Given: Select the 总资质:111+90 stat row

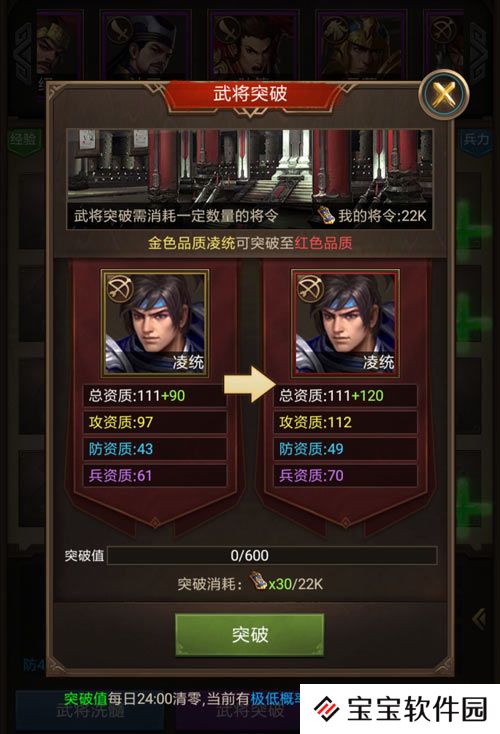Looking at the screenshot, I should pos(155,396).
